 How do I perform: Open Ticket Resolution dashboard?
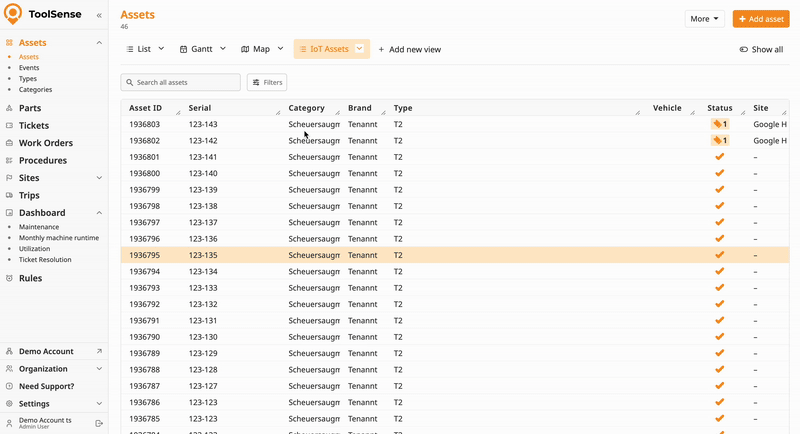click(x=45, y=260)
